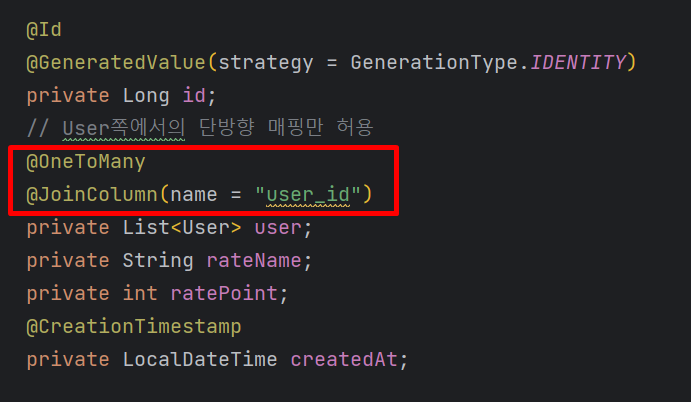Viewport: 691px width, 402px height.
Task: Click the ratePoint field name
Action: pos(224,294)
